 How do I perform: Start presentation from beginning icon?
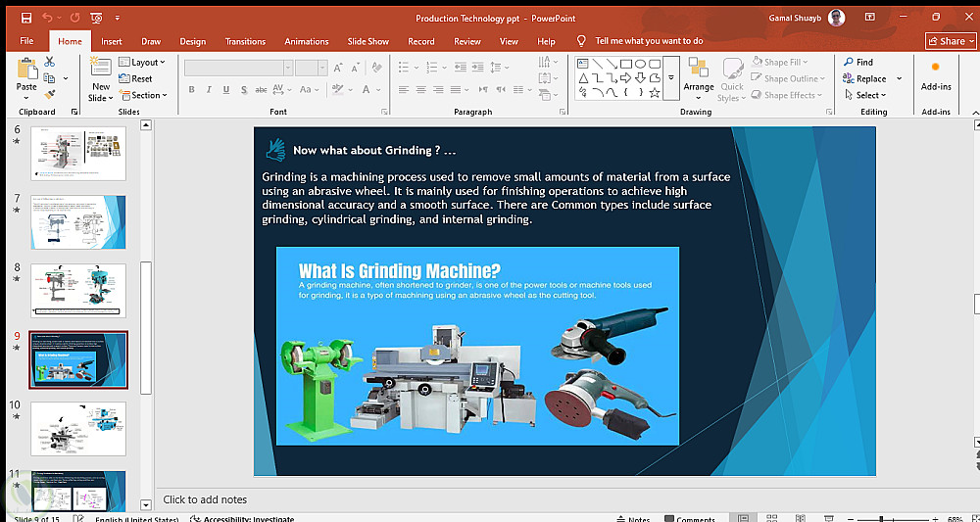coord(95,18)
